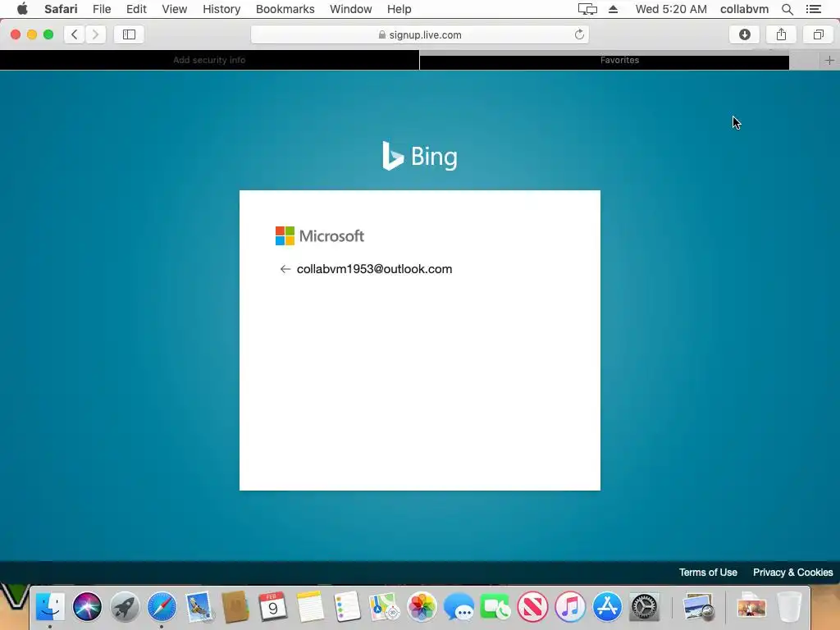Open the Trash in the dock
840x630 pixels.
789,607
